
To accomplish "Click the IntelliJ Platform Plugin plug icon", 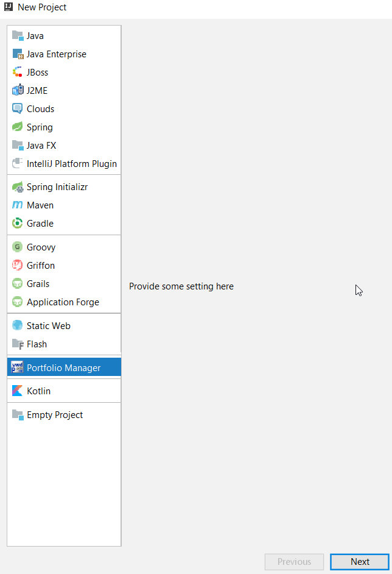I will pyautogui.click(x=18, y=163).
